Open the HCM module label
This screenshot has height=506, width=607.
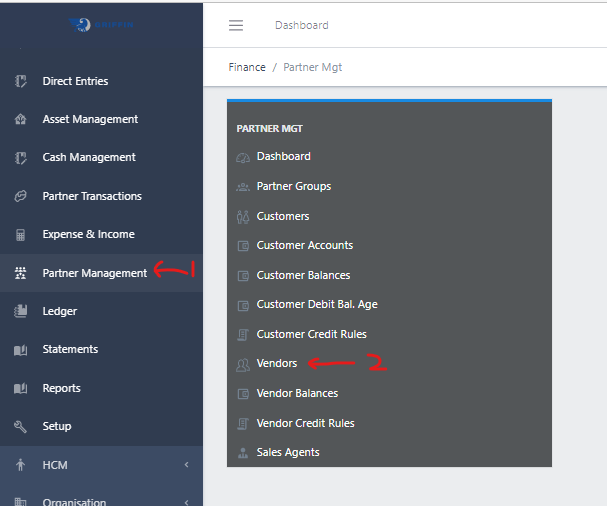coord(55,465)
